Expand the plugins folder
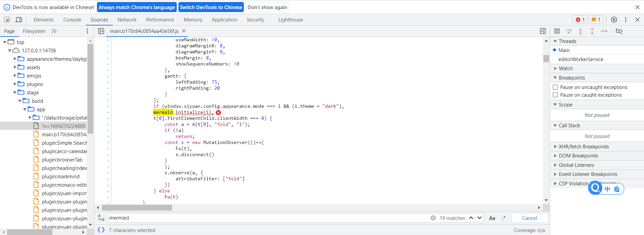 (15, 84)
